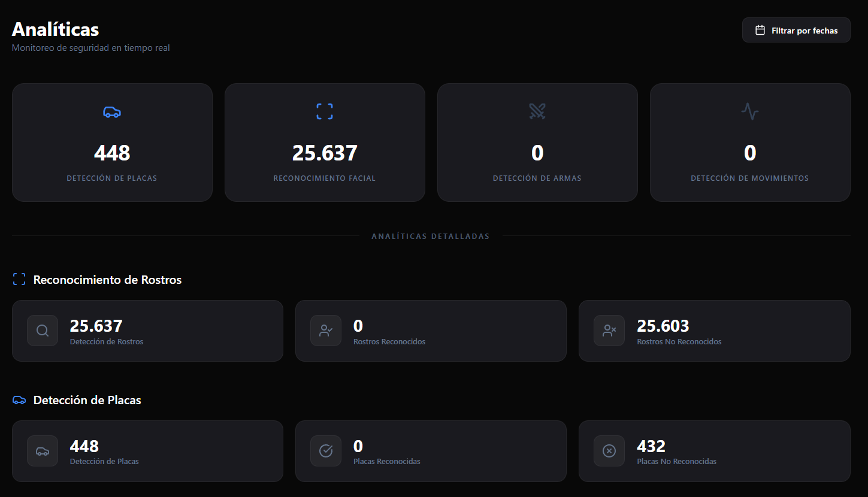This screenshot has width=868, height=497.
Task: Click the 25.603 unrecognized faces value
Action: (663, 326)
